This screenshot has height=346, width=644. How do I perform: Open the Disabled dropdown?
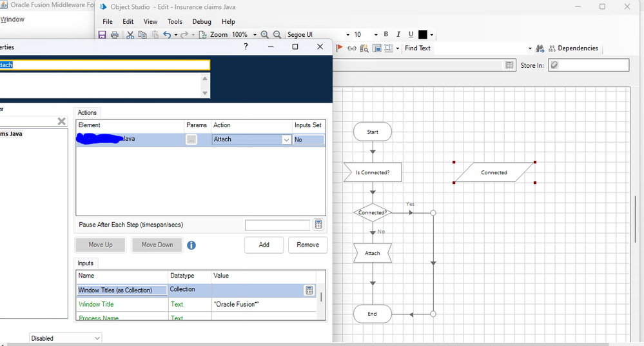tap(97, 338)
